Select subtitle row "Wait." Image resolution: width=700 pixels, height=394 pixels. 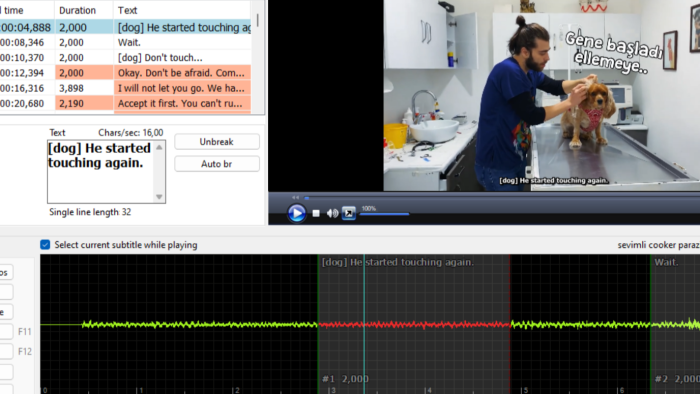[x=125, y=42]
